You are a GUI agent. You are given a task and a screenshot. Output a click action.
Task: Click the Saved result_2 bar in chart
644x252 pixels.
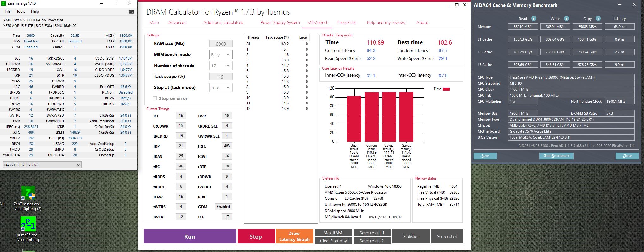(x=406, y=117)
